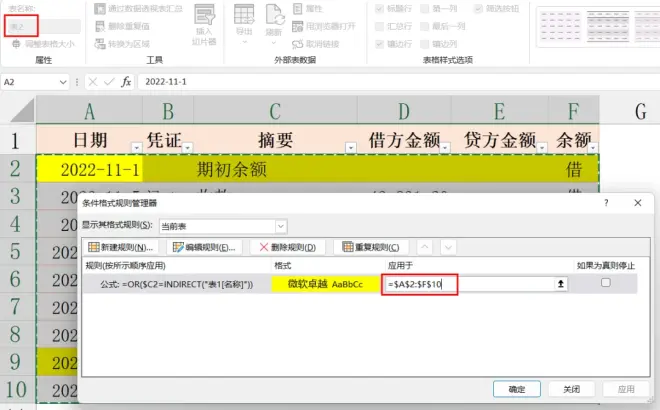Viewport: 660px width, 410px height.
Task: Close the conditional formatting dialog with X
Action: tap(638, 203)
